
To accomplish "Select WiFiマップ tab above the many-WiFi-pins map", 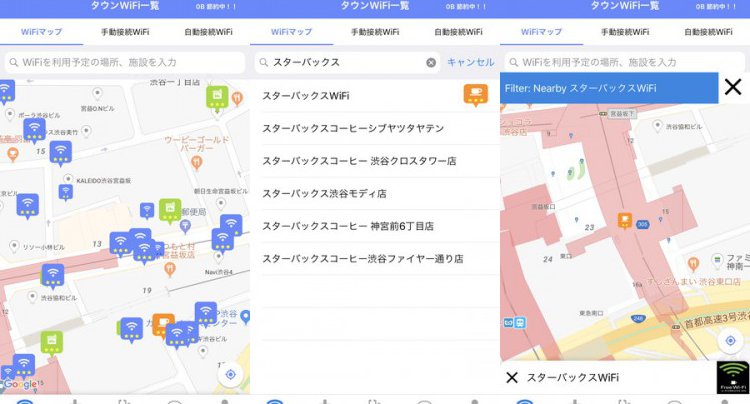I will point(42,32).
